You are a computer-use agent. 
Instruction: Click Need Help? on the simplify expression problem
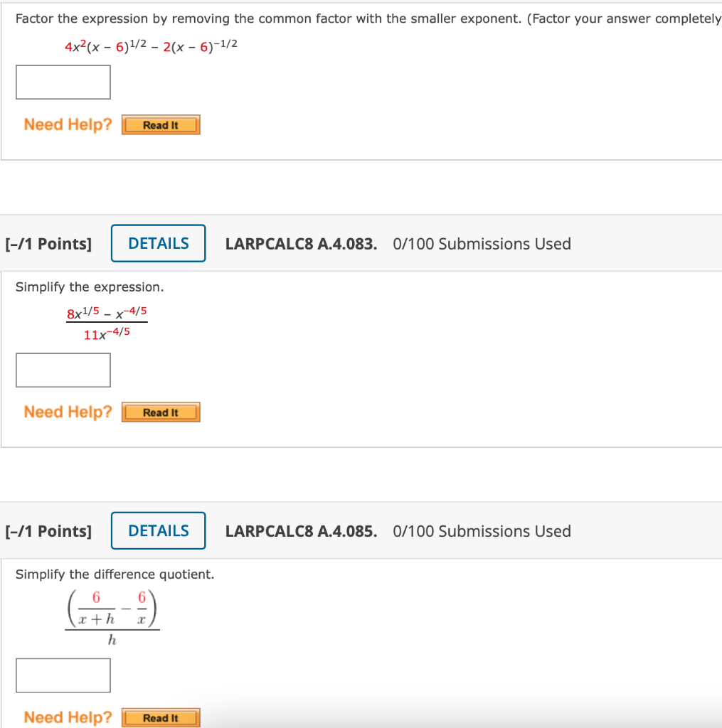(68, 412)
